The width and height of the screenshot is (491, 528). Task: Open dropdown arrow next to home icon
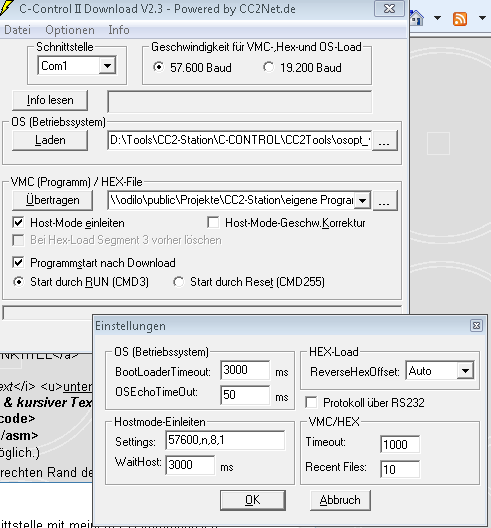(x=437, y=18)
